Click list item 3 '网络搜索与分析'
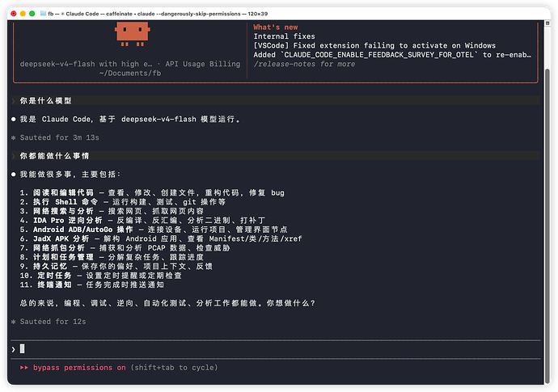This screenshot has height=392, width=558. pyautogui.click(x=112, y=211)
